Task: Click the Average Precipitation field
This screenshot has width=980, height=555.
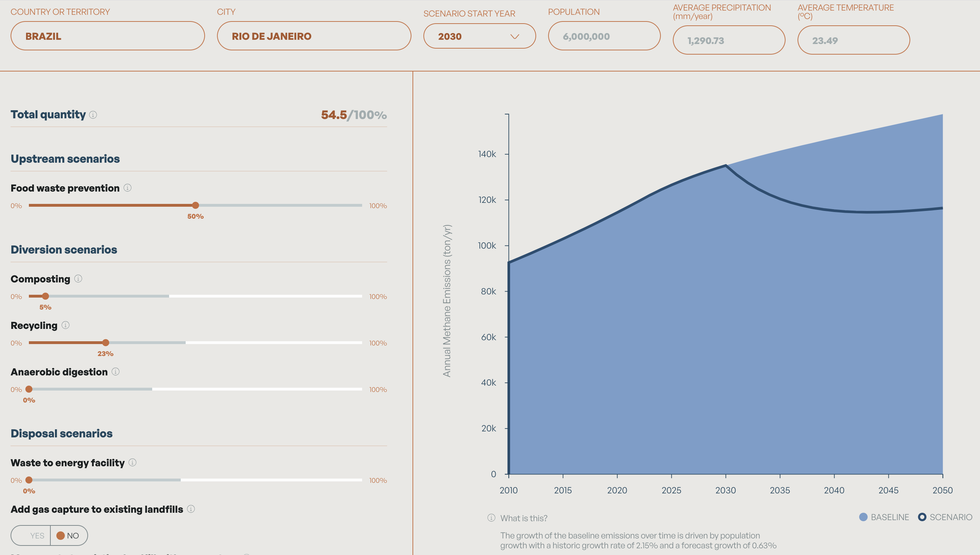Action: point(728,40)
